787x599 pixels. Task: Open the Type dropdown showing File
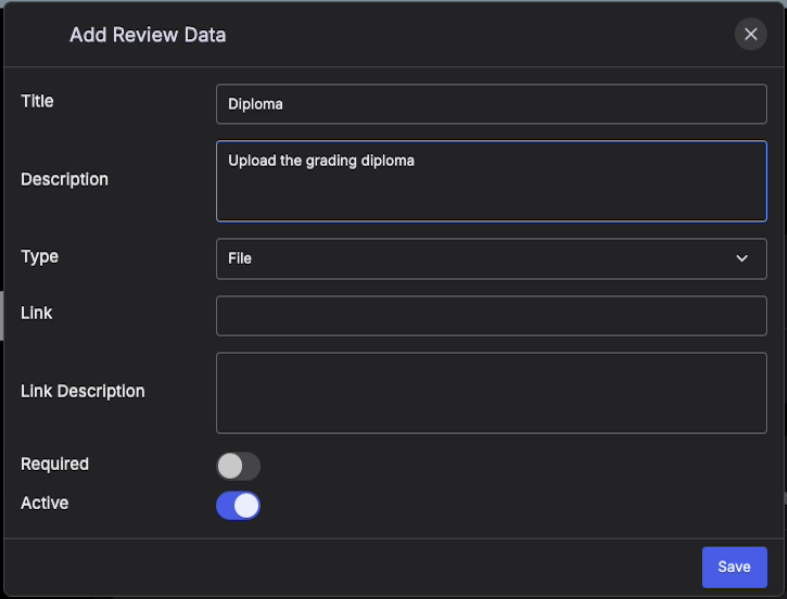point(491,259)
